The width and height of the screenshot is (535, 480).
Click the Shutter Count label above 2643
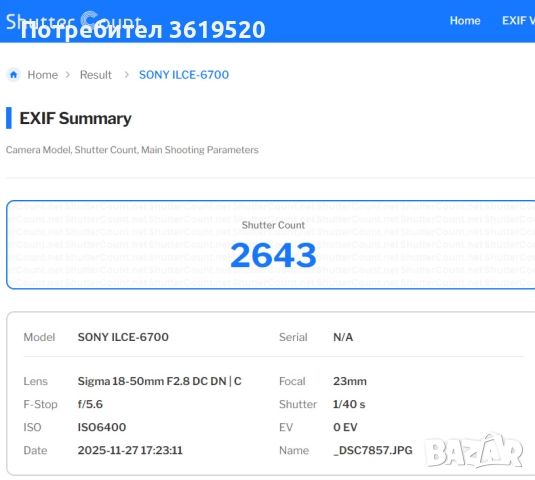point(273,225)
